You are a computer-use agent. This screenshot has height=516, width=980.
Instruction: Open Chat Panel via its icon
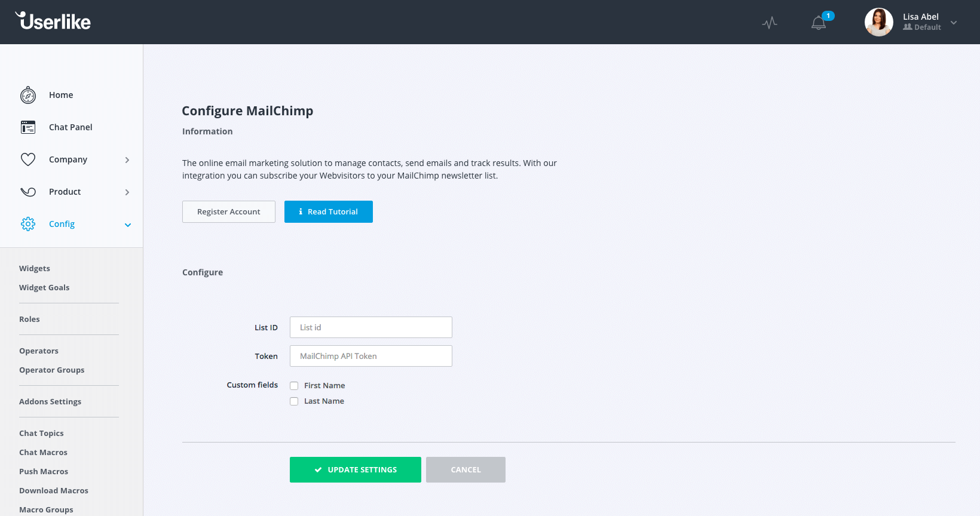click(x=28, y=127)
